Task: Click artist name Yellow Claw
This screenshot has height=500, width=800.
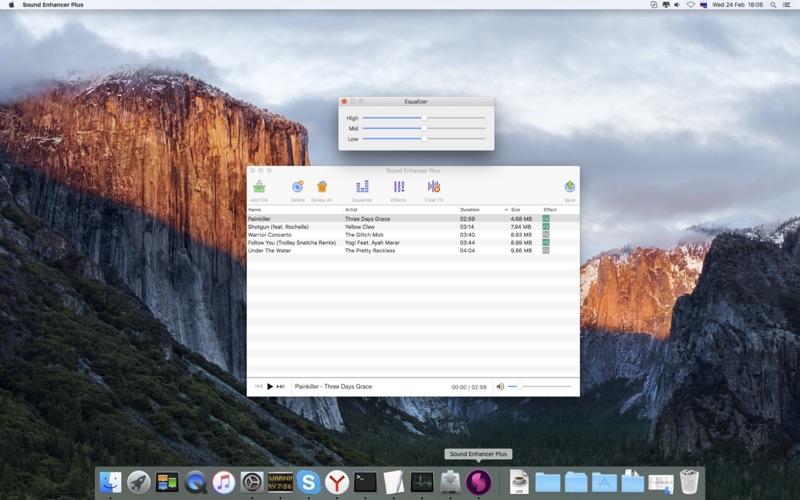Action: click(360, 227)
